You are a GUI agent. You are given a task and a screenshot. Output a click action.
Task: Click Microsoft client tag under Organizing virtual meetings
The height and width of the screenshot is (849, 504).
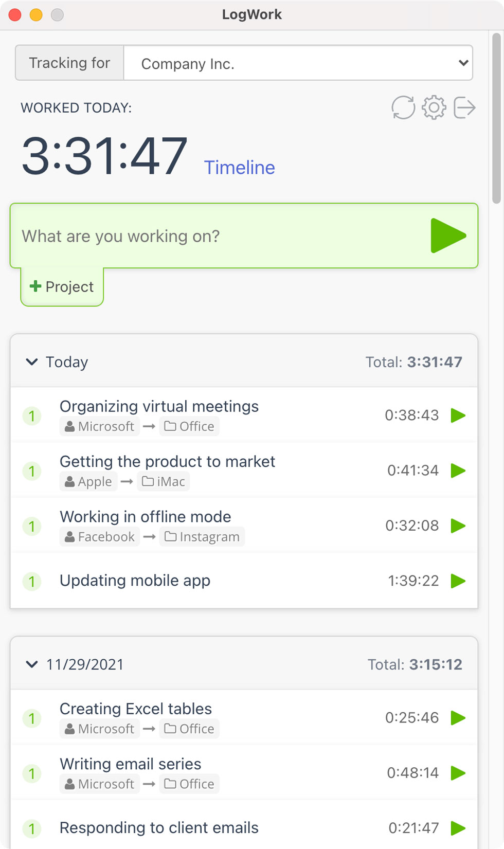coord(100,426)
